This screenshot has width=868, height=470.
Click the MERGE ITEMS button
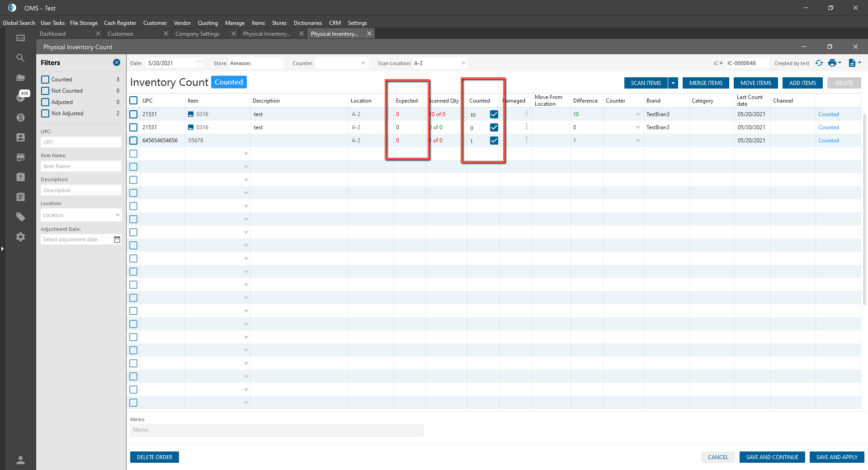tap(706, 83)
